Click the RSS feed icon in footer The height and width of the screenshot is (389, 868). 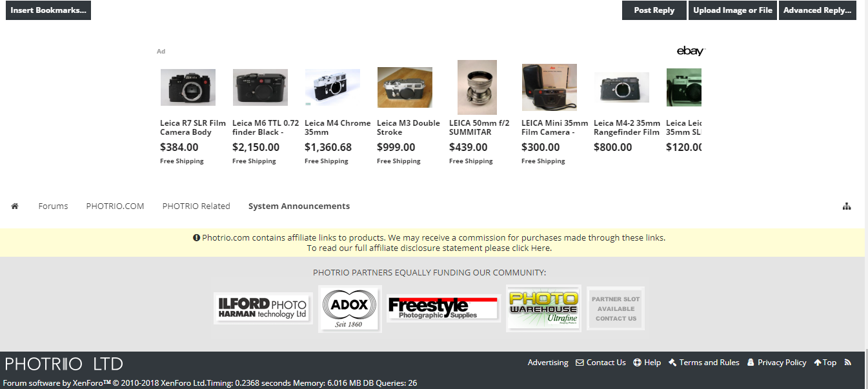848,363
